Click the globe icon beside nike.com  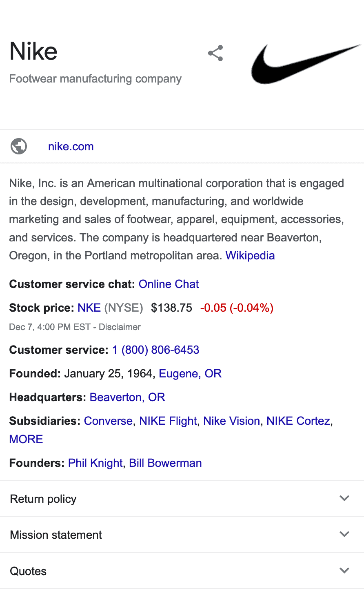coord(18,146)
